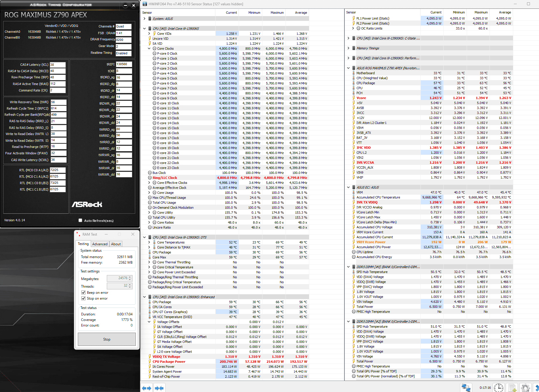Switch to the Testing tab in RAM Test

click(83, 244)
